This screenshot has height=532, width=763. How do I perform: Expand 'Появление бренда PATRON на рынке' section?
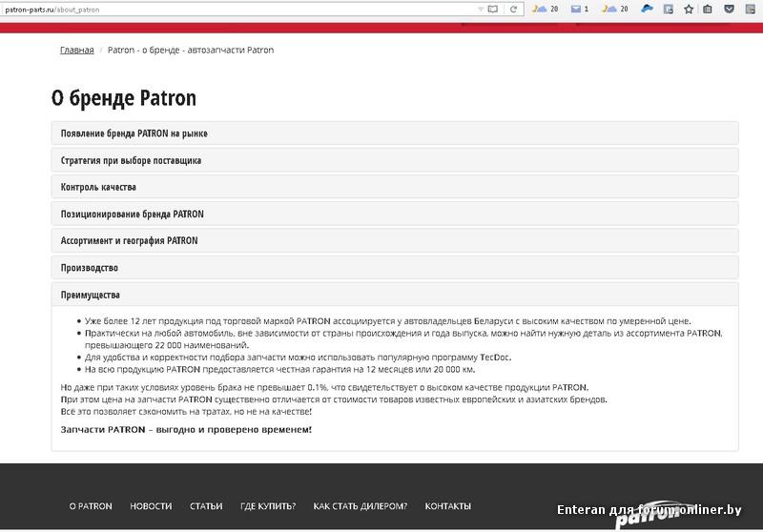coord(395,133)
